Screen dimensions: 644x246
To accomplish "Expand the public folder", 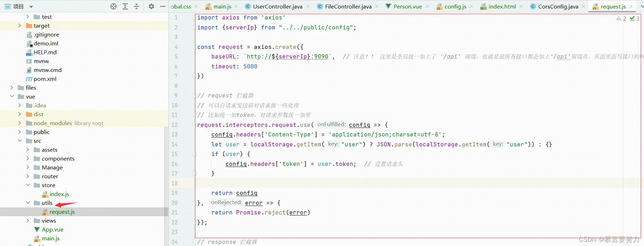I will [x=20, y=132].
